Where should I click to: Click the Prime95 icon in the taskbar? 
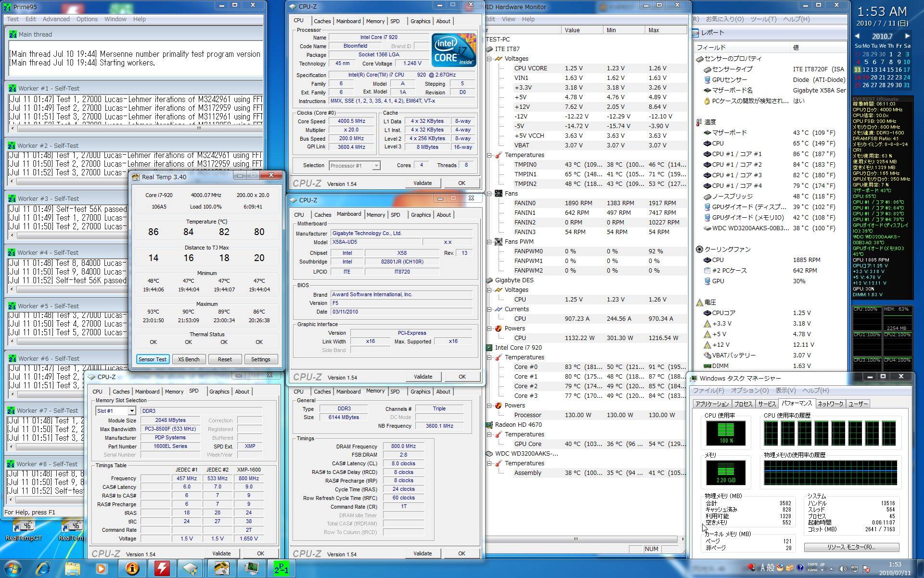pos(281,568)
